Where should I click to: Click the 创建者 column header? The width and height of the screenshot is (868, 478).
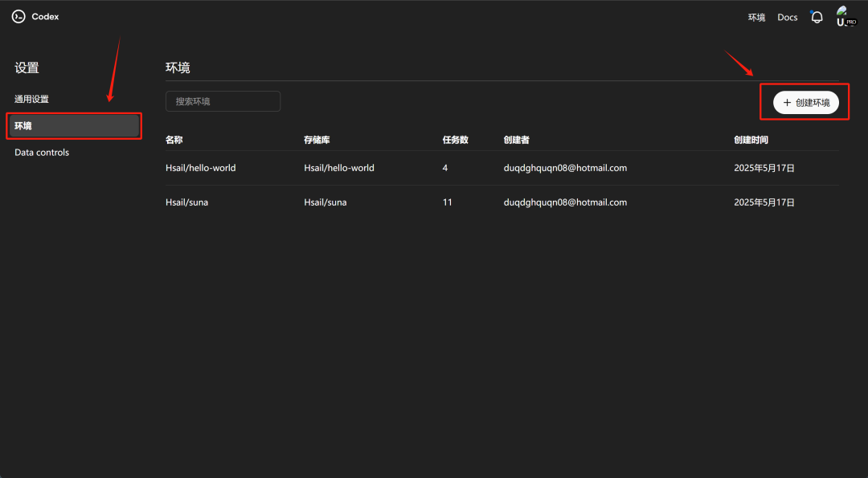pos(516,140)
